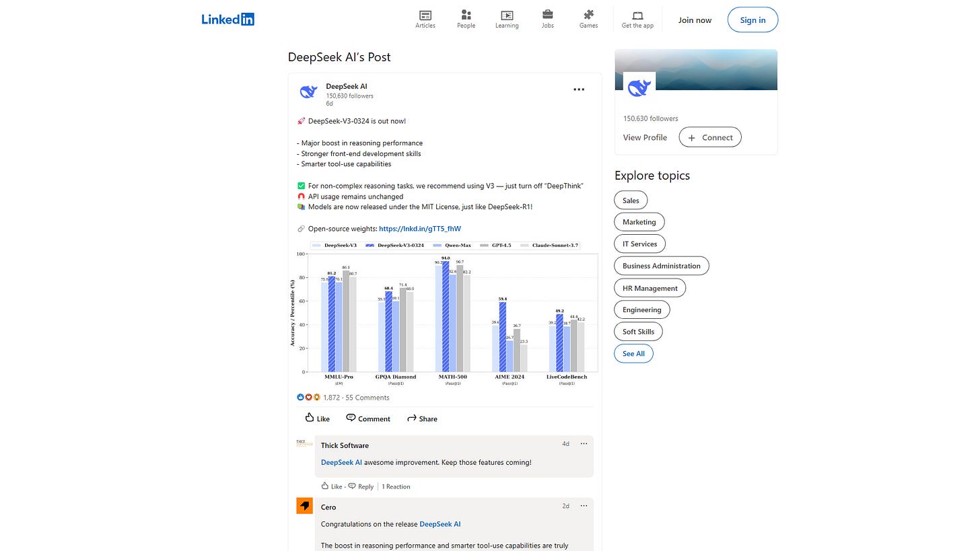Click the Connect button
This screenshot has height=551, width=980.
pyautogui.click(x=710, y=137)
